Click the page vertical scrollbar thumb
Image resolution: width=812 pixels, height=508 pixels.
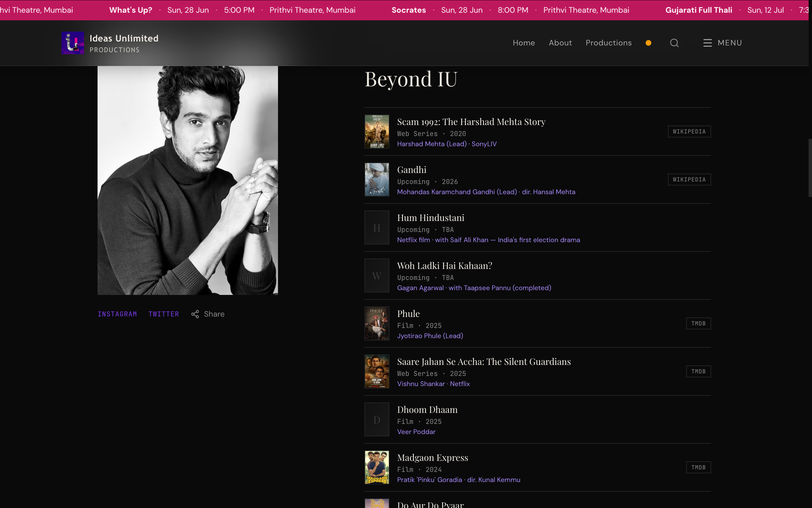pos(810,168)
